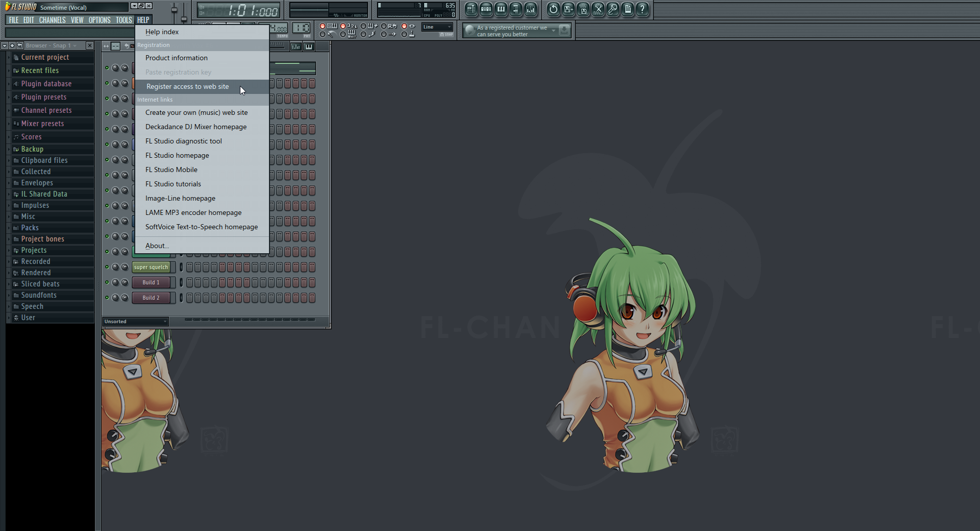
Task: Click the question mark help icon
Action: (x=643, y=9)
